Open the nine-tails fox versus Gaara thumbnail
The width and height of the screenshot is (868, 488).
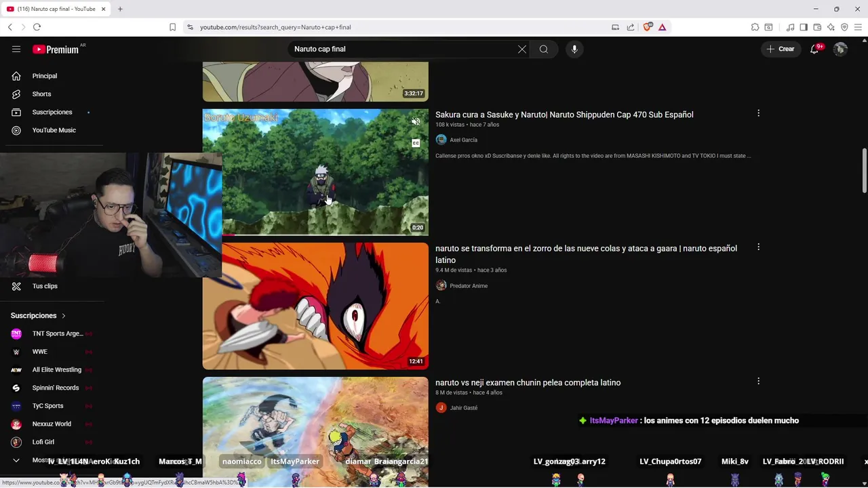tap(315, 306)
